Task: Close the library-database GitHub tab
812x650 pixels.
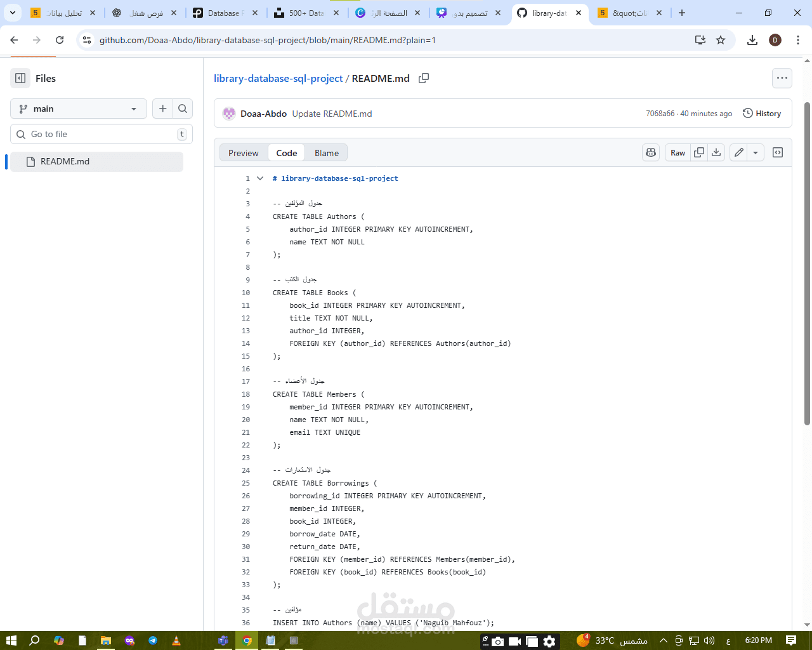Action: coord(579,13)
